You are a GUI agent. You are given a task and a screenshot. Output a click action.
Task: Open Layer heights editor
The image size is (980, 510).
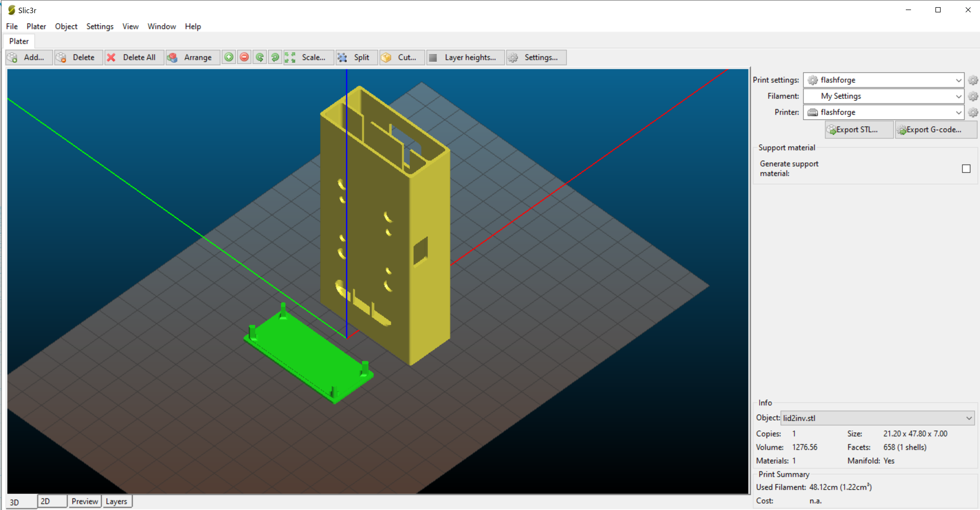pos(466,57)
